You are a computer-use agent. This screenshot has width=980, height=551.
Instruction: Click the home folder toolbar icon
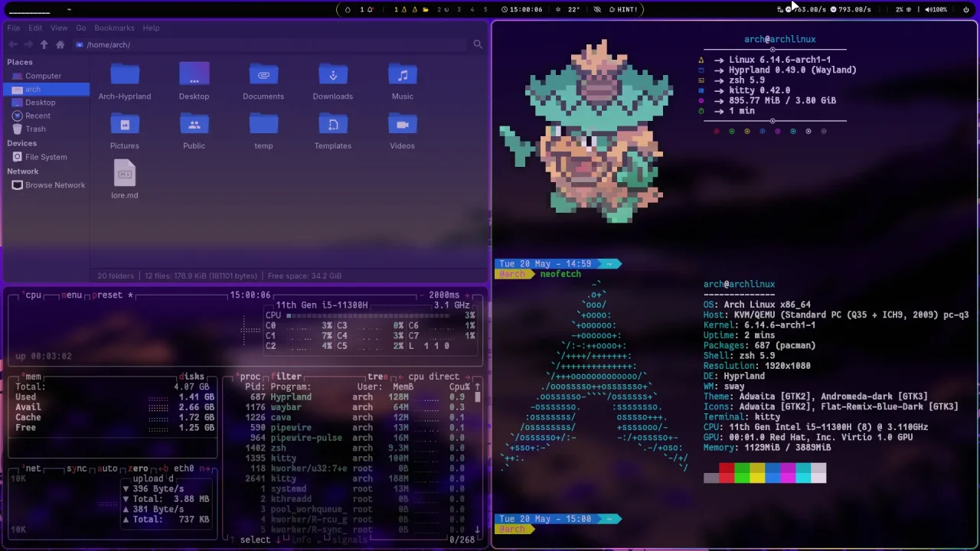60,45
